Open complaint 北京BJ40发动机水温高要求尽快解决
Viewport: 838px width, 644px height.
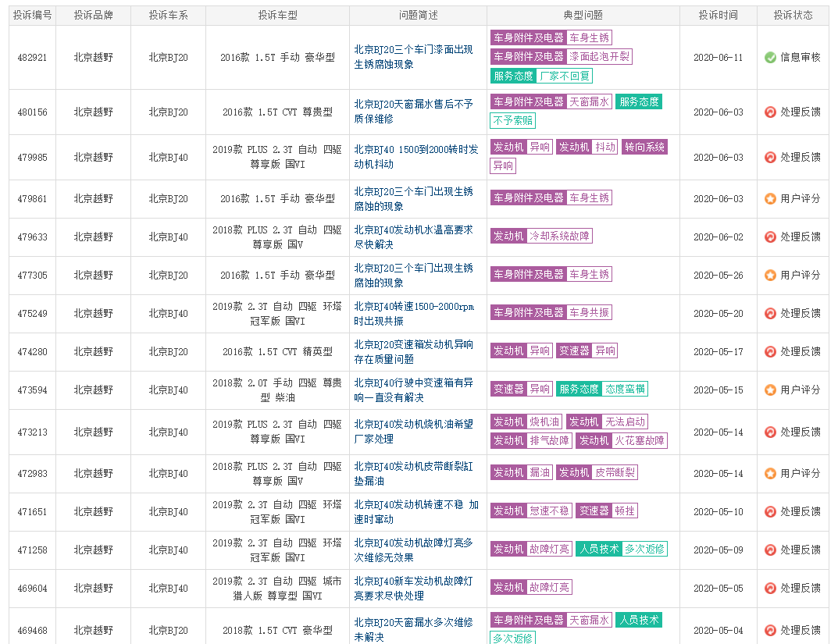[x=413, y=237]
